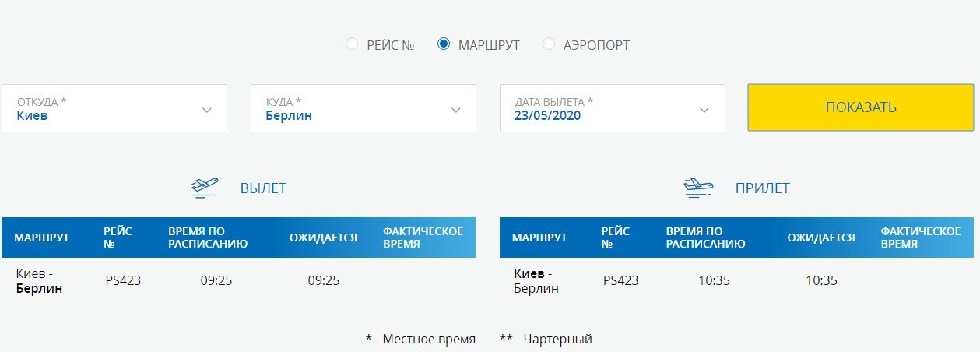Click the ФАКТИЧЕСКОЕ ВРЕМЯ header under ПРИЛЕТ
The height and width of the screenshot is (352, 980).
pos(920,238)
